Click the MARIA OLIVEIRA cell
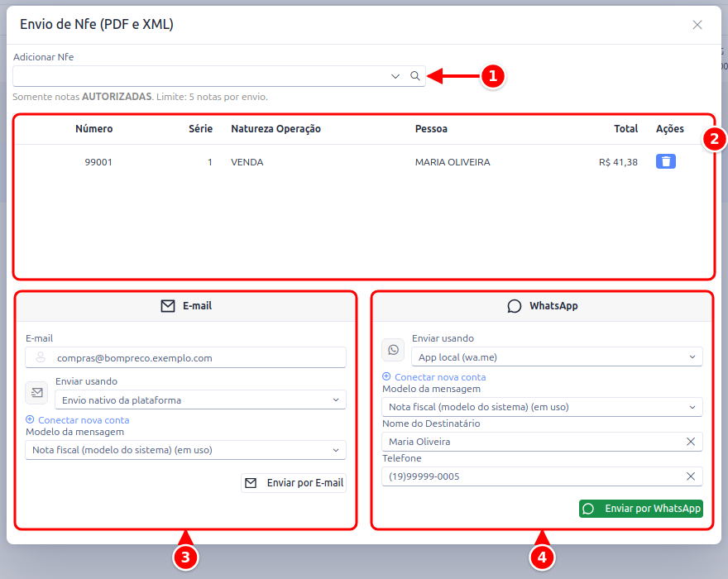Viewport: 728px width, 579px height. point(453,162)
